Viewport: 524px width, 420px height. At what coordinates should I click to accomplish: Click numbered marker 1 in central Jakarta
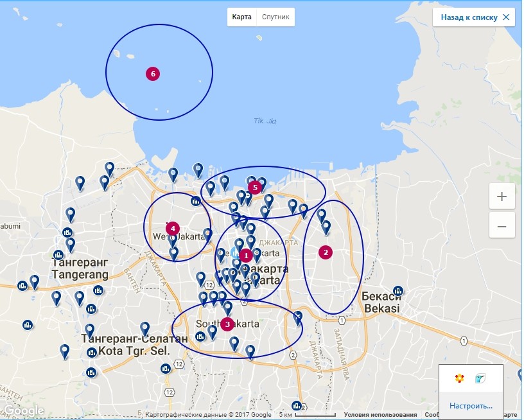(x=245, y=255)
